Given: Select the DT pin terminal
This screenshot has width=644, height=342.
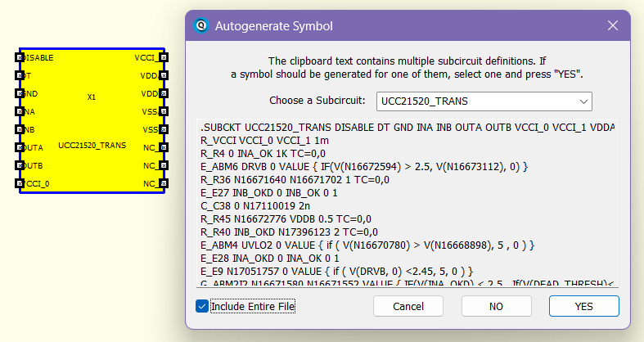Looking at the screenshot, I should (x=20, y=76).
